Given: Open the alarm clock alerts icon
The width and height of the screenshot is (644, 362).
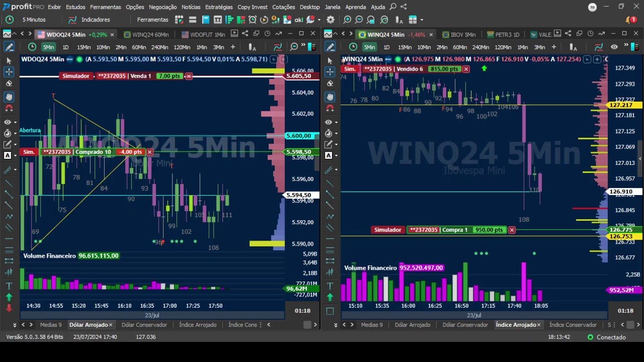Looking at the screenshot, I should (x=252, y=20).
